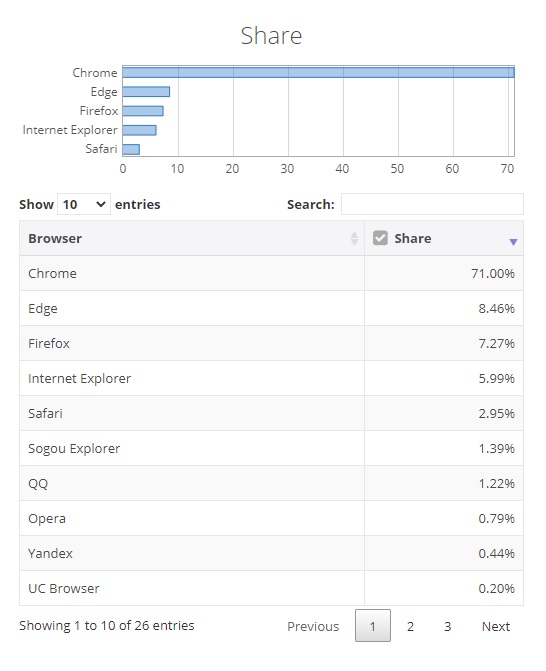The image size is (546, 671).
Task: Go to page 3
Action: (x=448, y=626)
